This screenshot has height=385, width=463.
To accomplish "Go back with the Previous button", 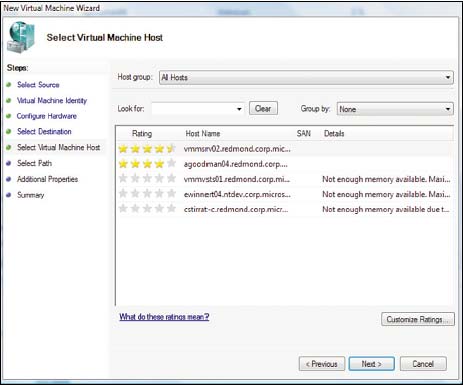I will (x=322, y=364).
